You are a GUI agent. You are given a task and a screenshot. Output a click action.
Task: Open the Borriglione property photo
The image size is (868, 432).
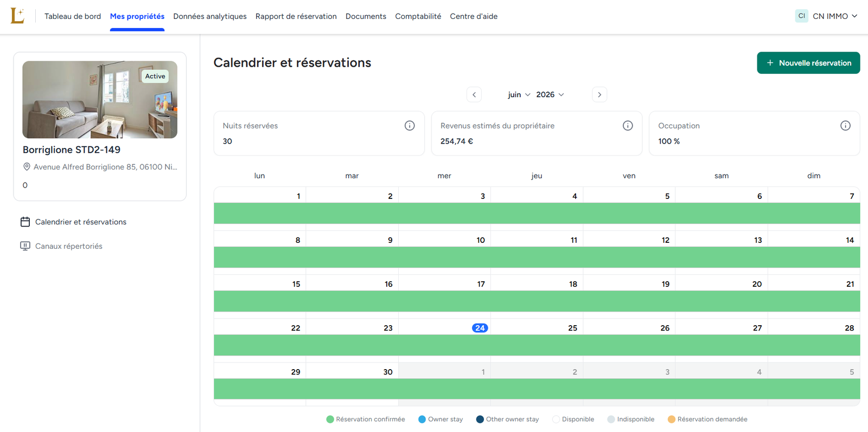point(100,100)
